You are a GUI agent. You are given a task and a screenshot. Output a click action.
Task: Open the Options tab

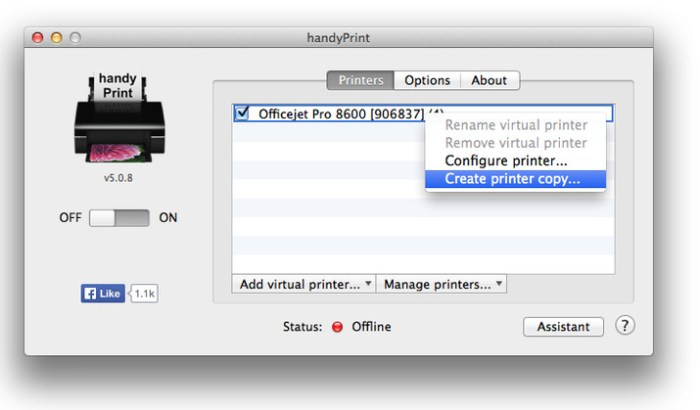click(x=427, y=80)
